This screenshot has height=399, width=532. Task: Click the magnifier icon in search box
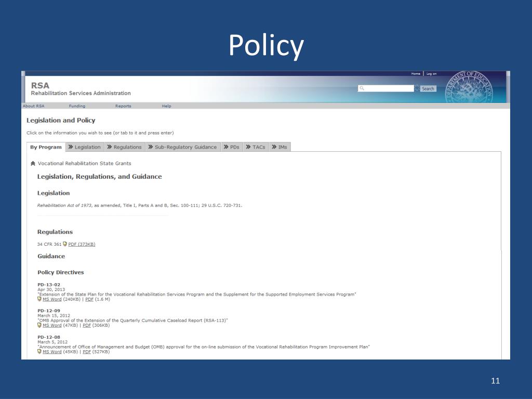(362, 88)
